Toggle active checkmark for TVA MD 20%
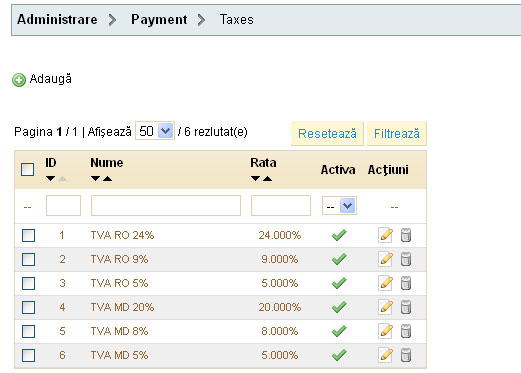521x373 pixels. click(339, 307)
